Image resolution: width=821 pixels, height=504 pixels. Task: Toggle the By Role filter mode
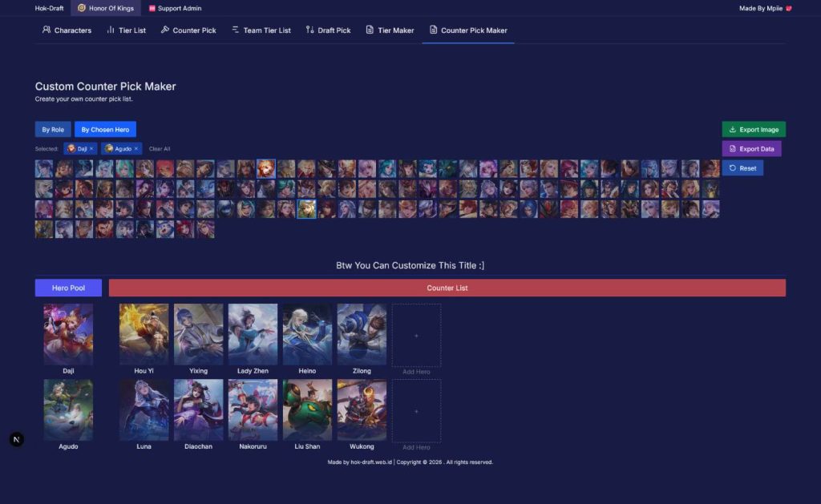(53, 129)
